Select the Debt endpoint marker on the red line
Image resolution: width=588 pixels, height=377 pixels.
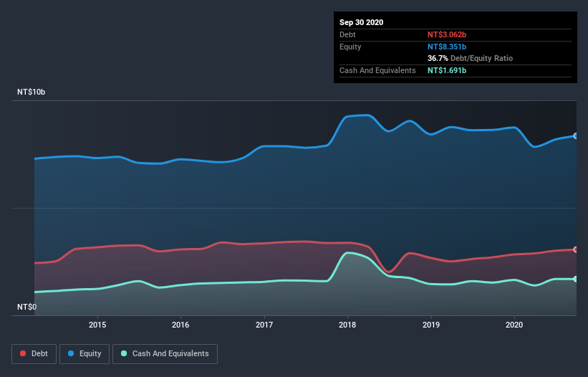576,249
